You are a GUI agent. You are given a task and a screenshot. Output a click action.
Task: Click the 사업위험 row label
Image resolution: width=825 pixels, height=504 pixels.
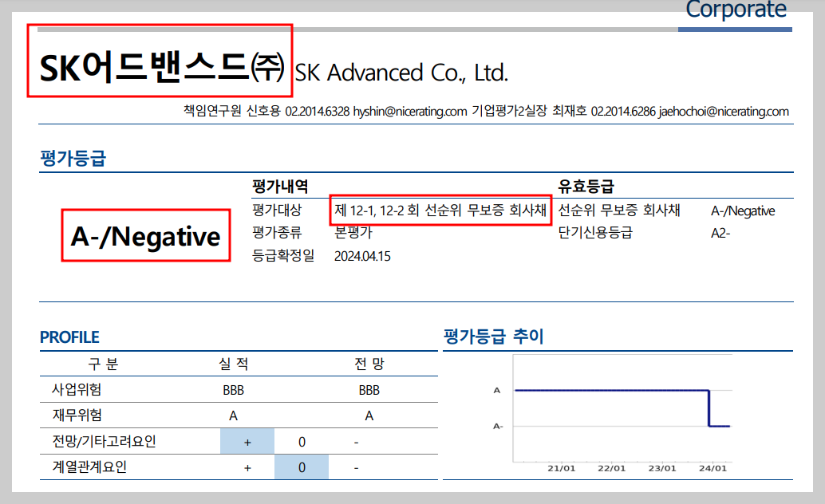coord(77,390)
